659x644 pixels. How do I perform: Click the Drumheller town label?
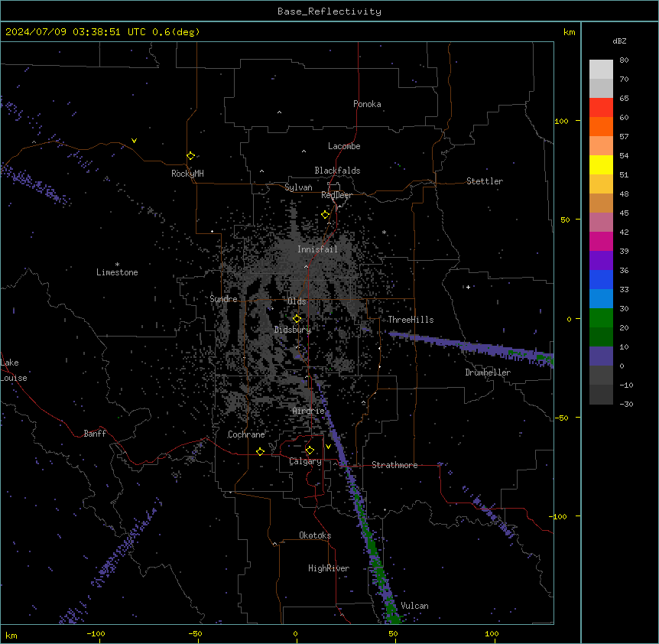pos(488,372)
